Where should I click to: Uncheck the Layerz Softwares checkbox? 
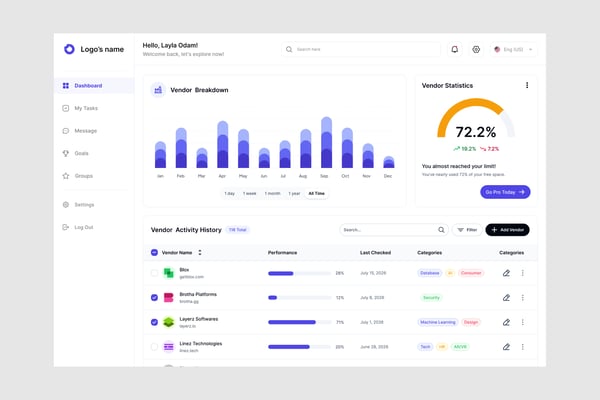[x=154, y=322]
